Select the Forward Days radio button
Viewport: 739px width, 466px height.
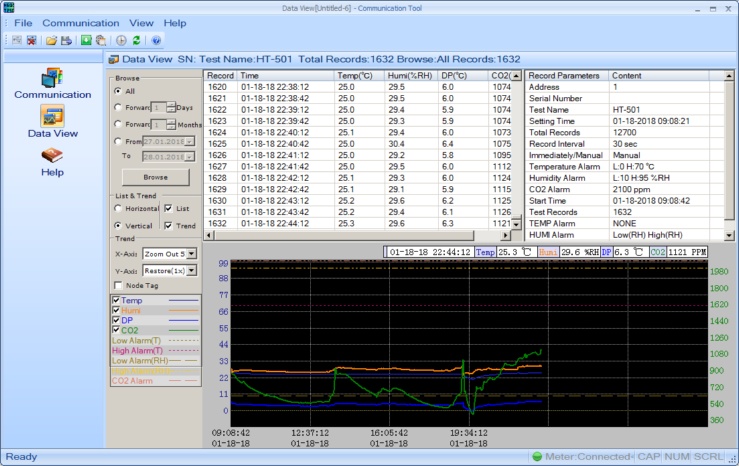tap(118, 107)
